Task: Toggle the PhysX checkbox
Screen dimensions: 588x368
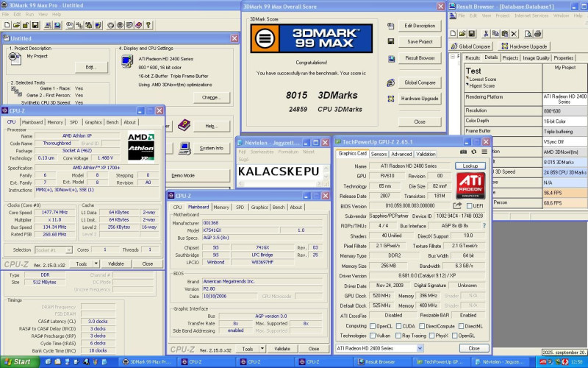Action: [x=431, y=336]
